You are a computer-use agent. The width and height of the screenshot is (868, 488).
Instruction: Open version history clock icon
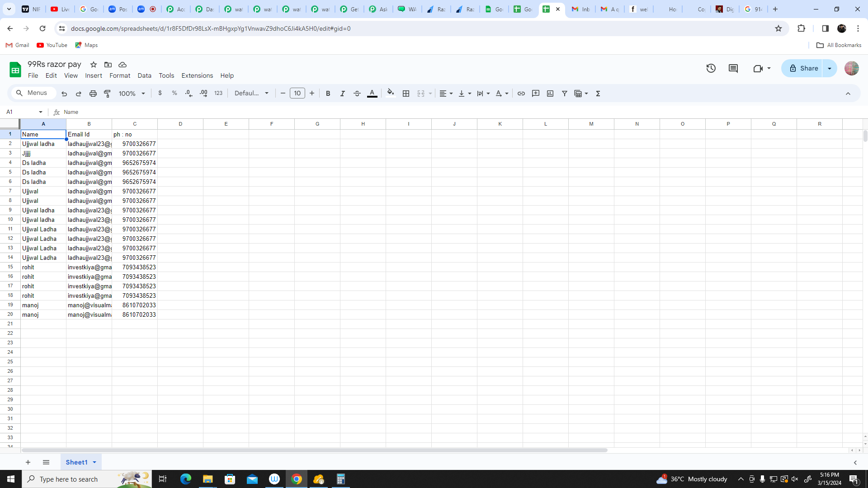click(x=711, y=68)
